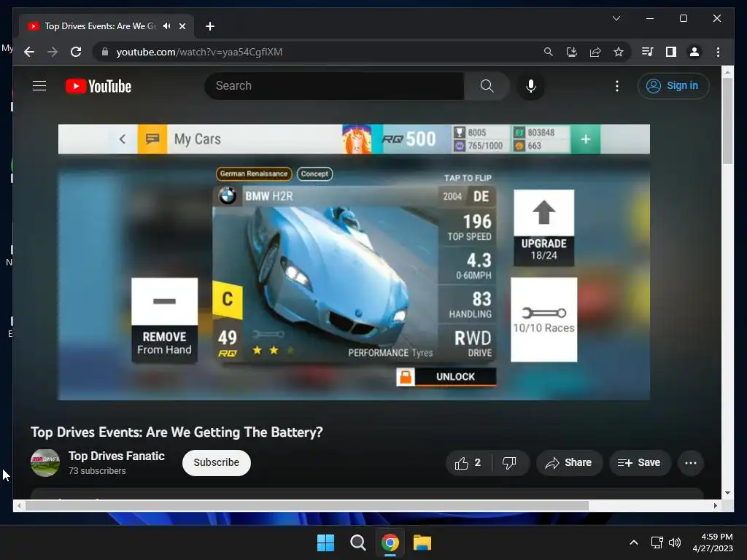Mute the tab via speaker icon
Viewport: 747px width, 560px height.
[167, 26]
